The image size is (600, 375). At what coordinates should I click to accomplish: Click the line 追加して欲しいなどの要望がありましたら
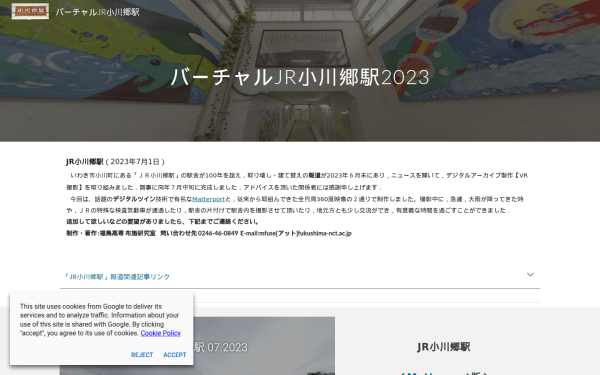point(163,222)
